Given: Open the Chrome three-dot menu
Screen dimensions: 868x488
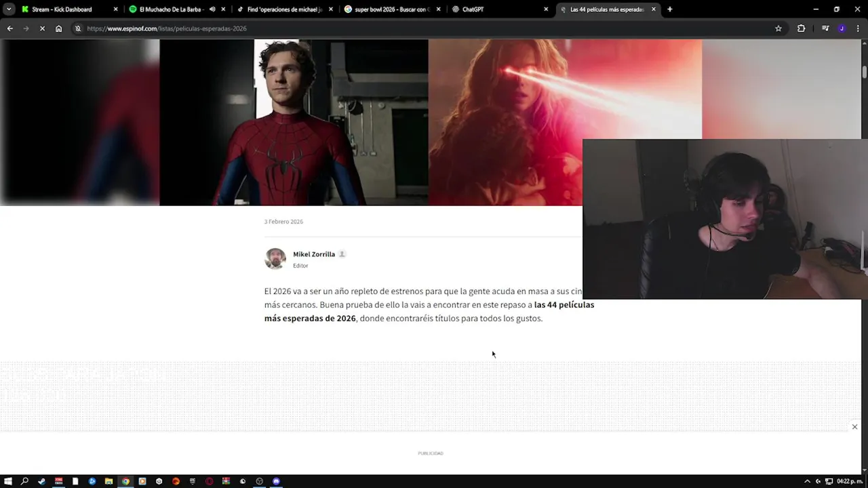Looking at the screenshot, I should 858,28.
